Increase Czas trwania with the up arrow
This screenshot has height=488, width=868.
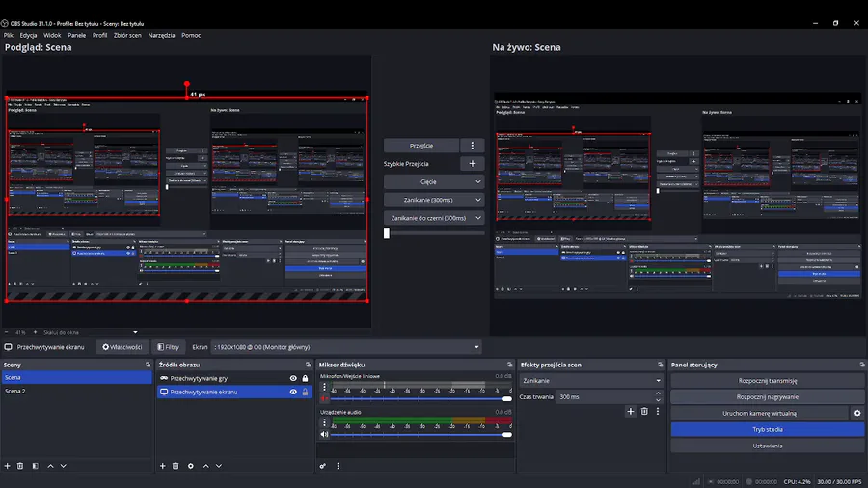[658, 393]
